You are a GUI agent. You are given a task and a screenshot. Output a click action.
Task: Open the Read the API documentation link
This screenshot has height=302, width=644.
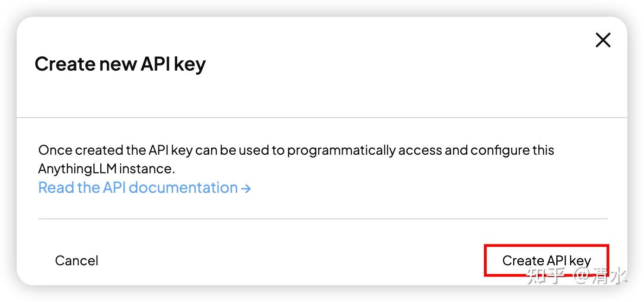138,188
